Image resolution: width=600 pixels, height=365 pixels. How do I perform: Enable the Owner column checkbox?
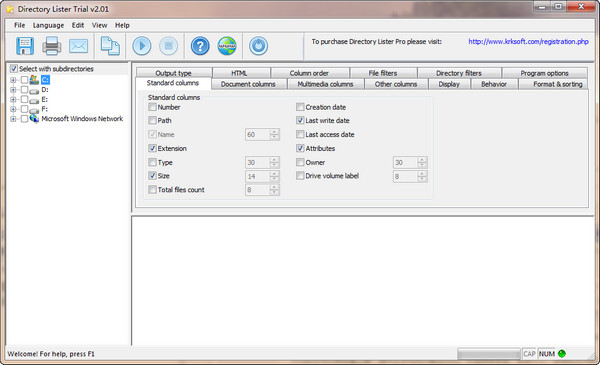click(x=300, y=162)
